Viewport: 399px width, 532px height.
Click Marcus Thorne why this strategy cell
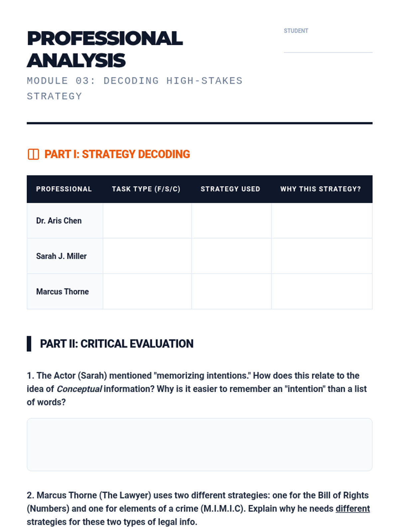[x=322, y=292]
